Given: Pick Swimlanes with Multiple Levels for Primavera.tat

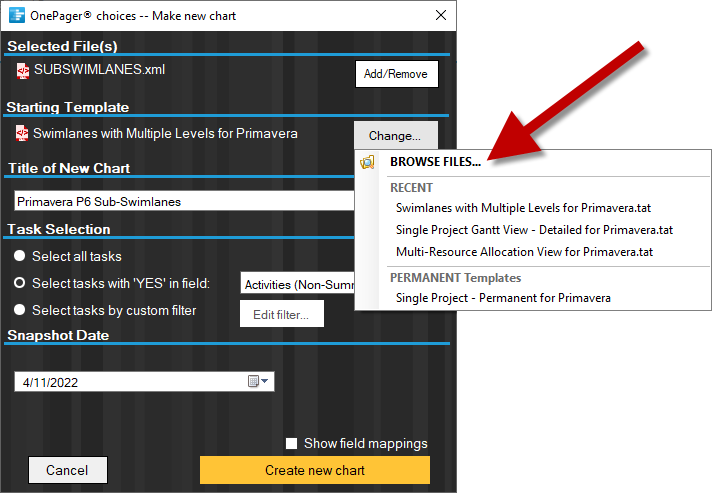Looking at the screenshot, I should click(523, 208).
